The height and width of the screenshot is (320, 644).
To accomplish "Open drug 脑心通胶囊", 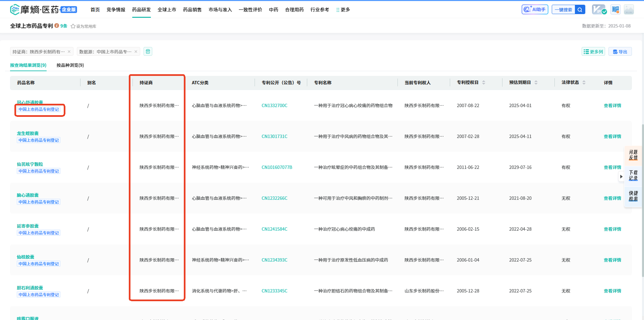I will (28, 195).
